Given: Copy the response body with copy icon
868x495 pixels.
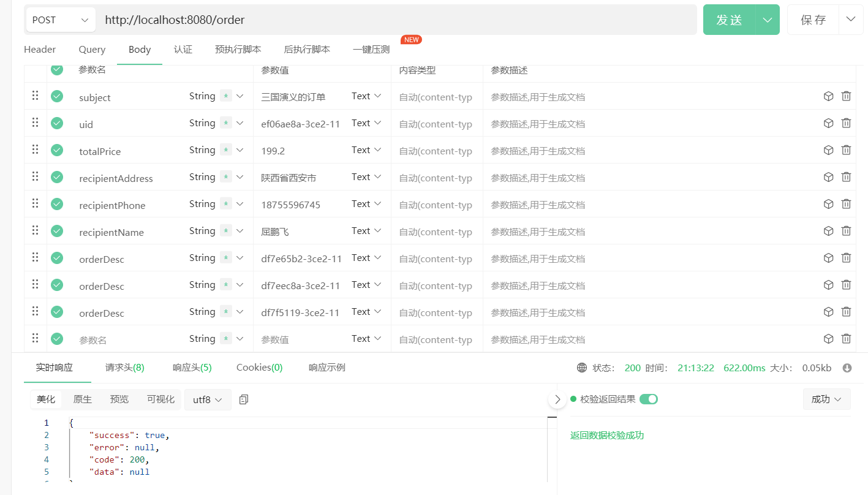Looking at the screenshot, I should (244, 399).
